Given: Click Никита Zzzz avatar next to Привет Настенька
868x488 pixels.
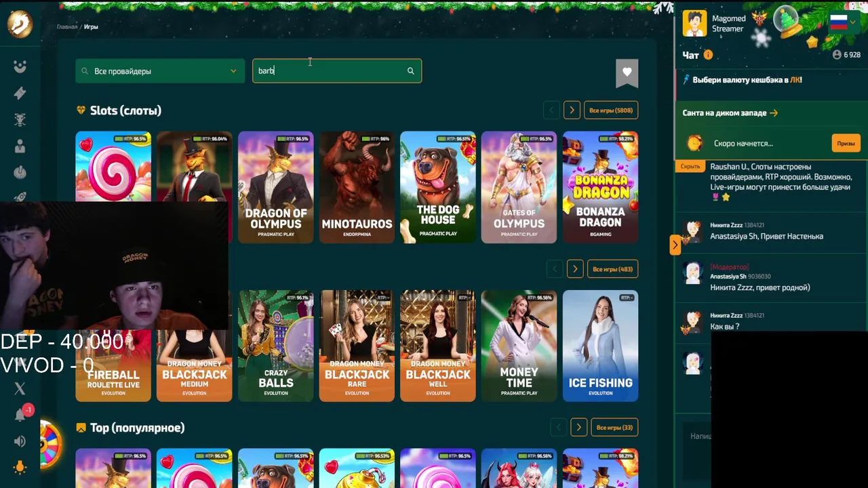Looking at the screenshot, I should point(692,232).
